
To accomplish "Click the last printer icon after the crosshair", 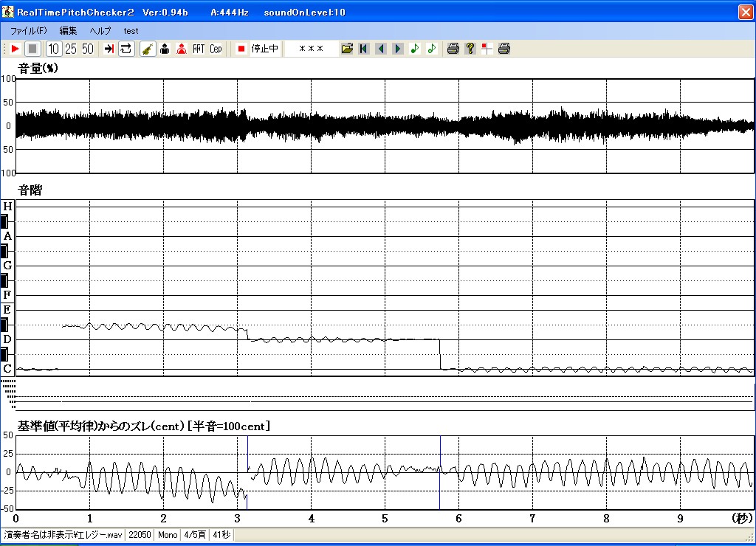I will click(x=504, y=49).
